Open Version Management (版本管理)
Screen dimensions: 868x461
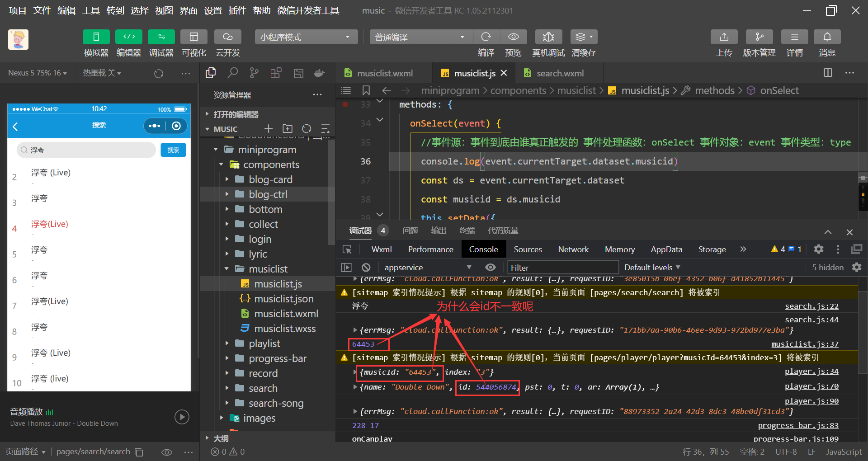click(x=759, y=37)
